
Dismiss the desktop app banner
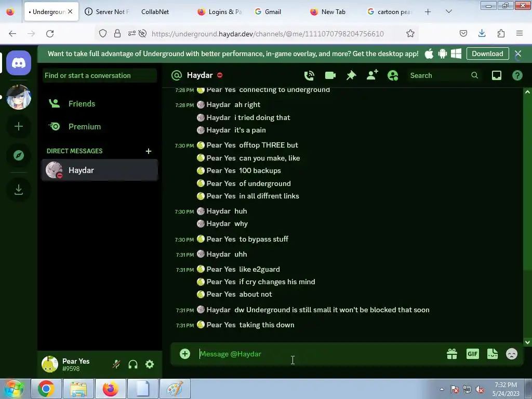[518, 54]
